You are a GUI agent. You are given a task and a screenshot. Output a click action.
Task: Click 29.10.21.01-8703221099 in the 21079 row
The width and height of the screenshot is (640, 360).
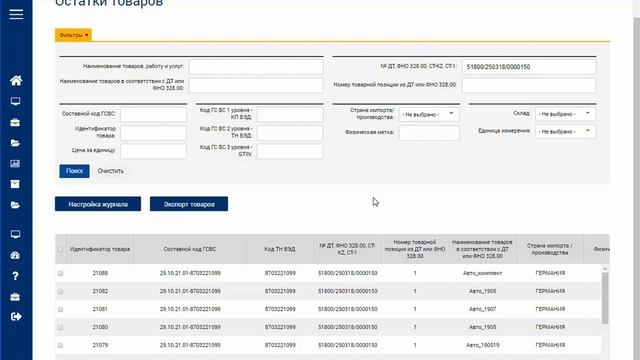click(x=190, y=345)
